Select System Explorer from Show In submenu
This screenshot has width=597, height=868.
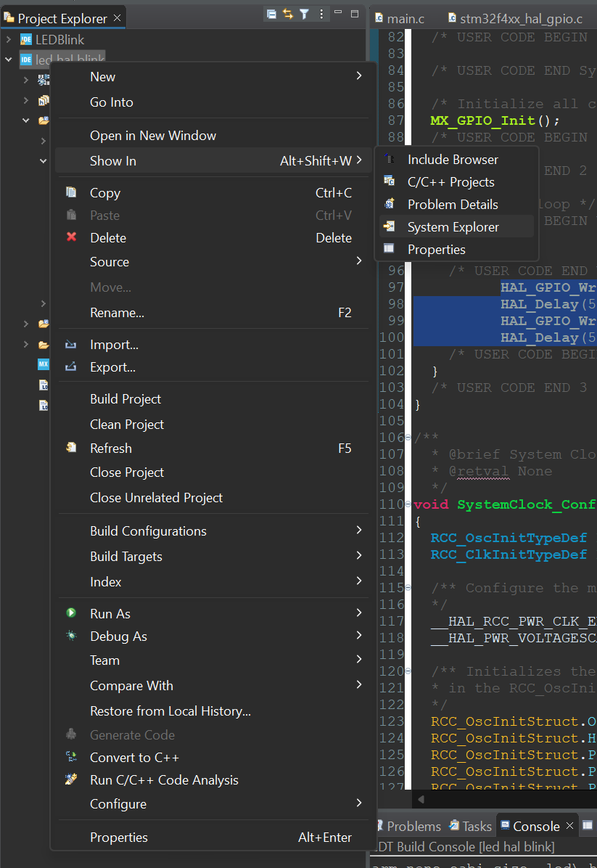coord(455,226)
